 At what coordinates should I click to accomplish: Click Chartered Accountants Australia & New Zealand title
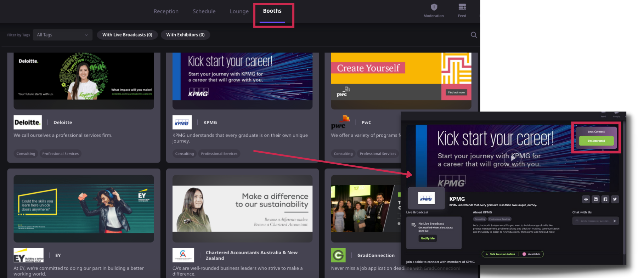pos(252,255)
